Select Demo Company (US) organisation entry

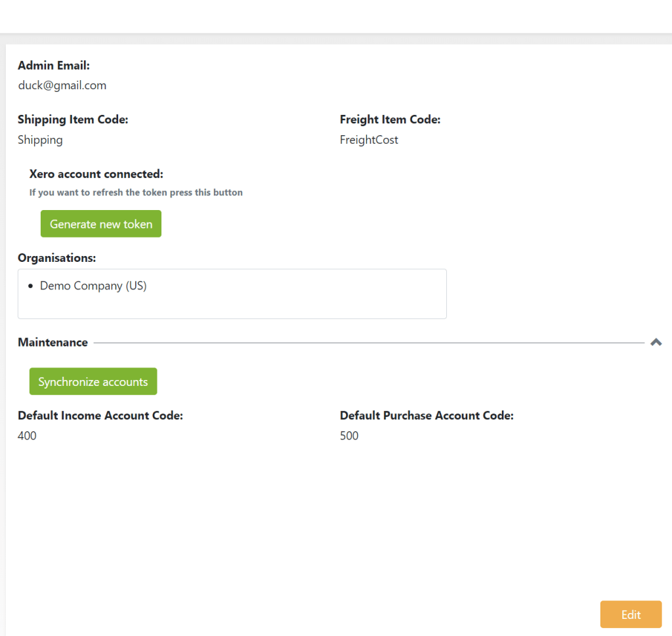(x=93, y=286)
